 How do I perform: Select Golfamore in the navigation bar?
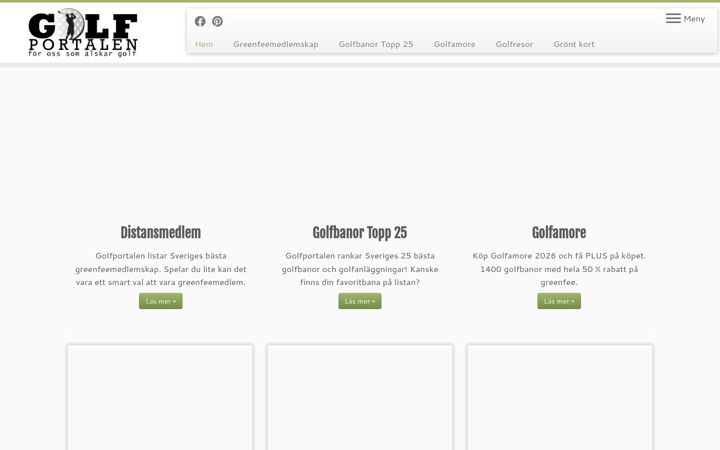tap(455, 44)
